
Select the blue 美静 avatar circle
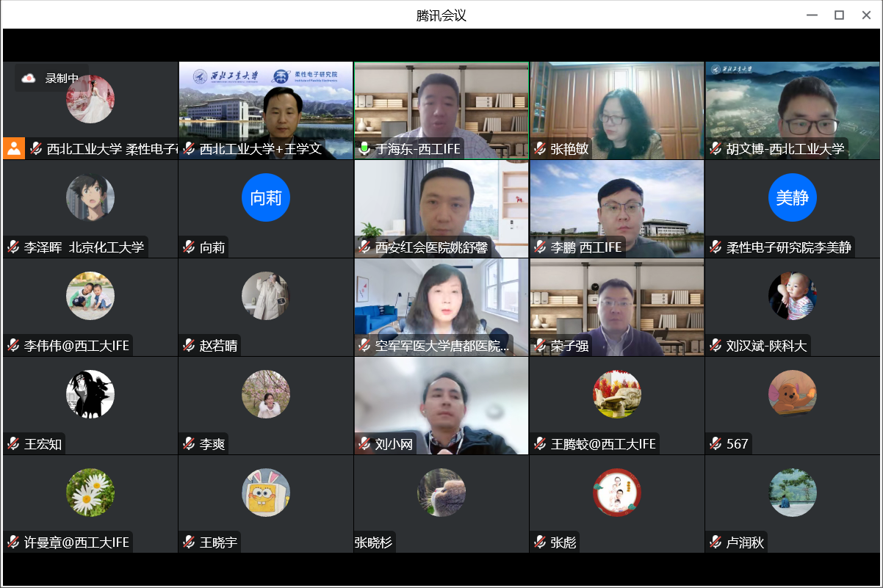tap(793, 197)
